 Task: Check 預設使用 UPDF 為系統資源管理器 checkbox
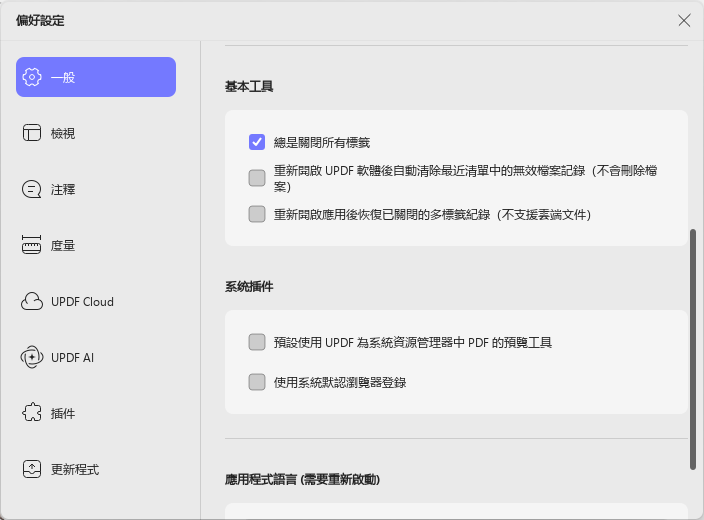click(x=257, y=342)
